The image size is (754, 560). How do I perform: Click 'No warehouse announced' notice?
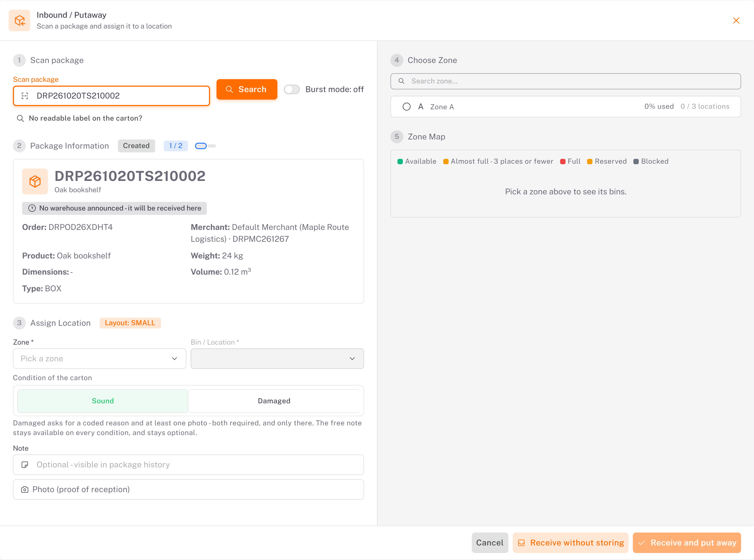[114, 208]
